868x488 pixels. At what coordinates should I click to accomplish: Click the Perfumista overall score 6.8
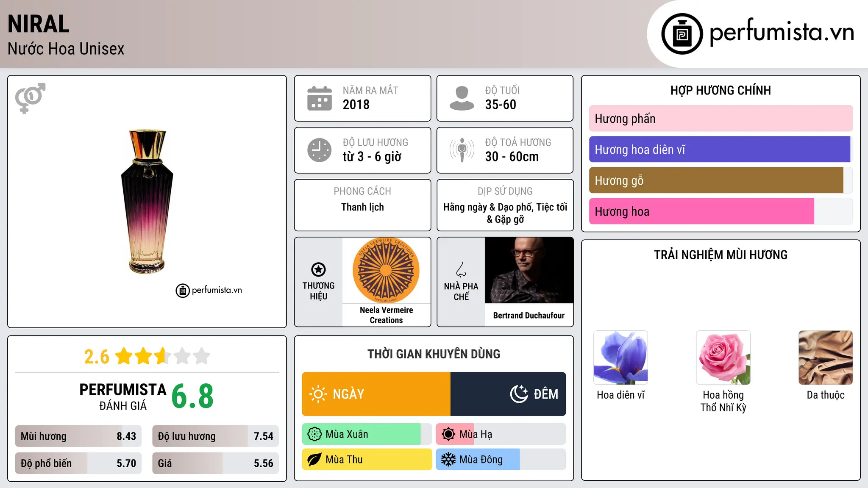tap(192, 396)
